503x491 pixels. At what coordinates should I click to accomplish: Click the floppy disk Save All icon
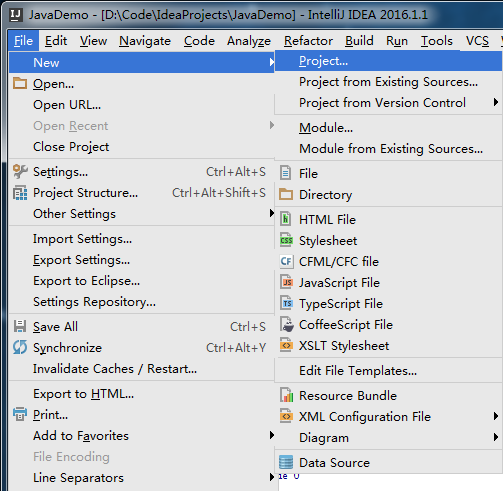[x=20, y=326]
